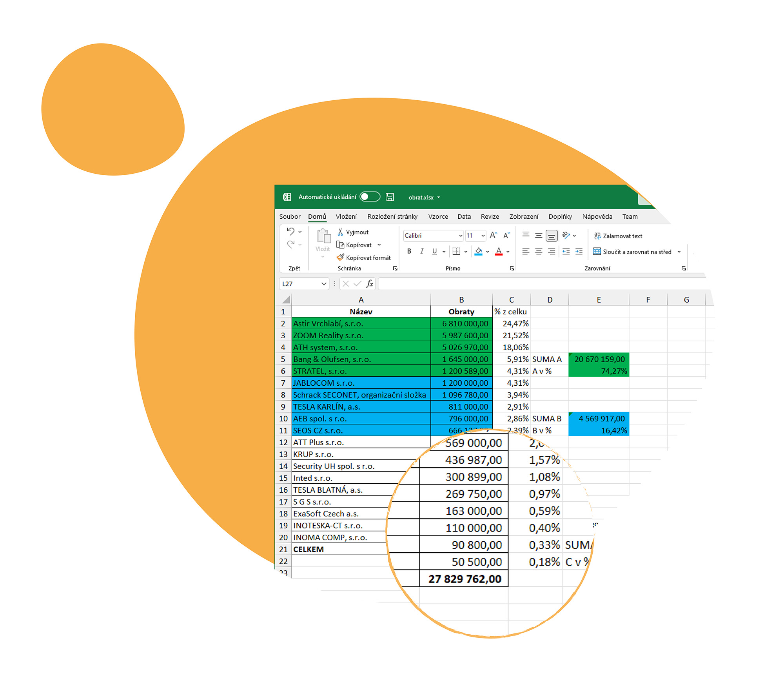Select cell Astir Vrchlabí, s.r.o.

(361, 323)
